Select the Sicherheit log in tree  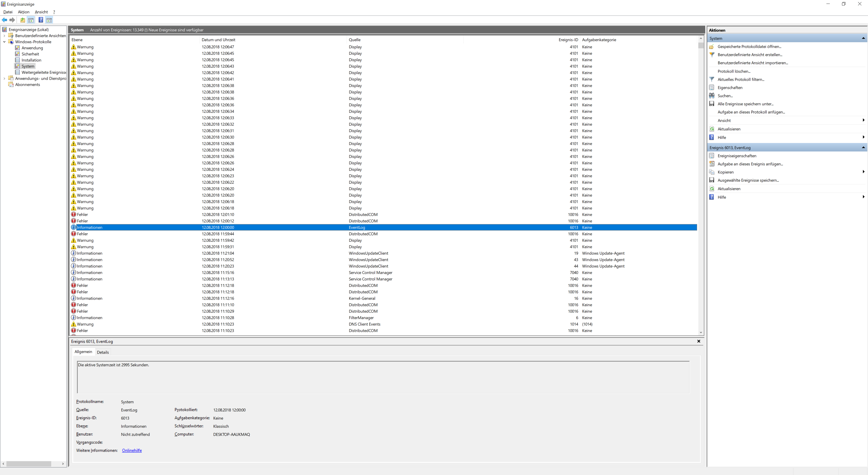(30, 54)
